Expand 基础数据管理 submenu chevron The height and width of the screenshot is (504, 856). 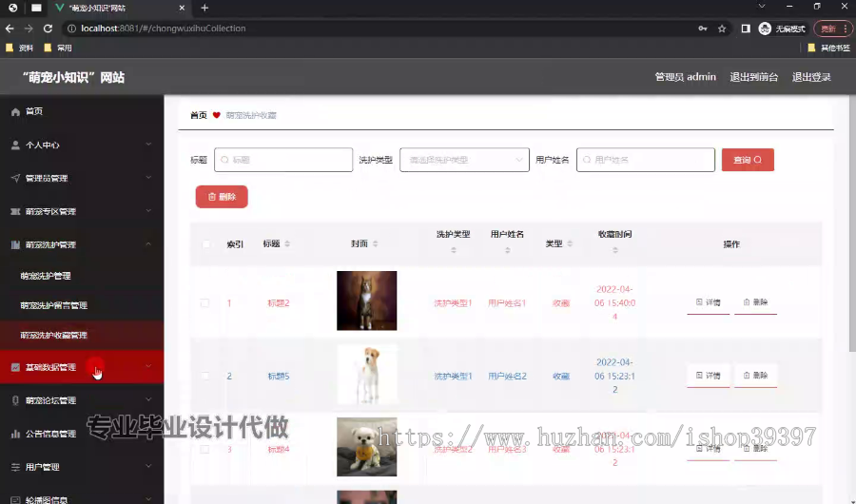[x=148, y=366]
